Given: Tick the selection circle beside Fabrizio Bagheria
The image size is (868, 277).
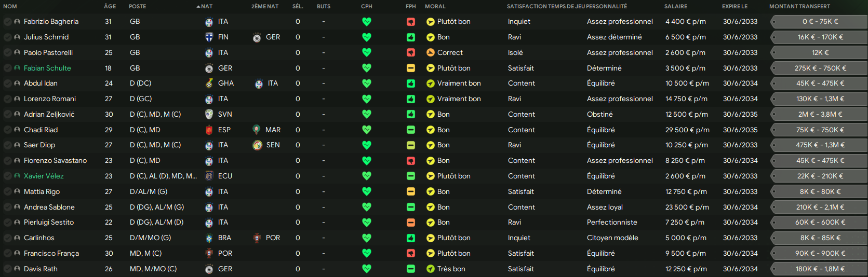Looking at the screenshot, I should [x=7, y=22].
